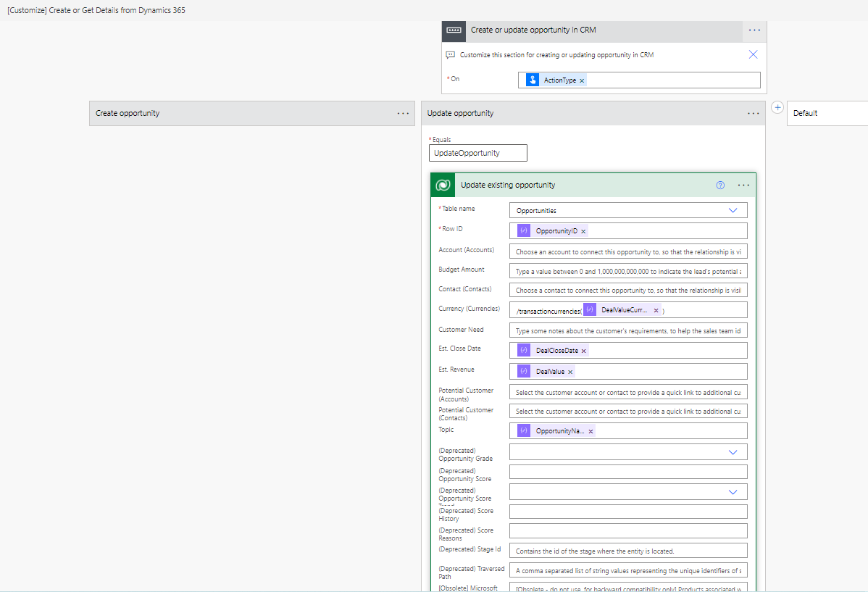Click the DealValueCurr variable icon
Image resolution: width=868 pixels, height=592 pixels.
590,309
